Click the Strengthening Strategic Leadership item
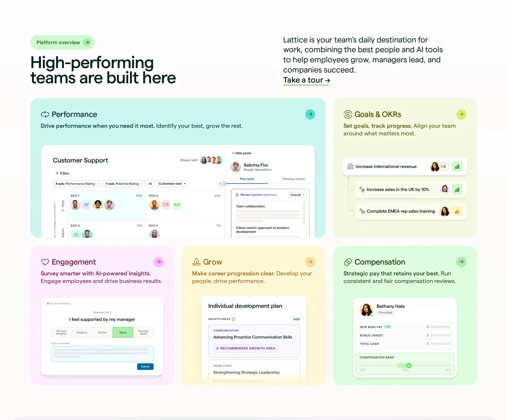Viewport: 507px width, 420px height. click(x=246, y=372)
